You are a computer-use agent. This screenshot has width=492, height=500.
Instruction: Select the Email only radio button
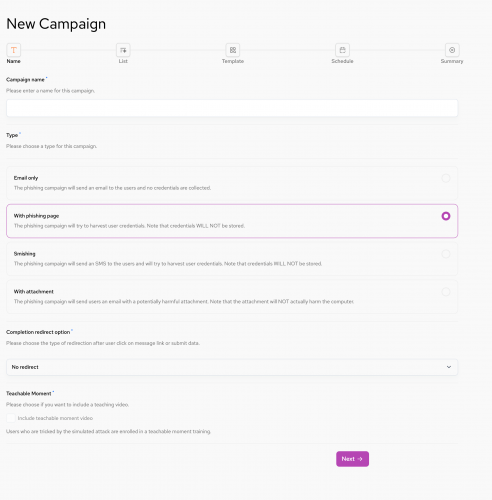point(446,178)
